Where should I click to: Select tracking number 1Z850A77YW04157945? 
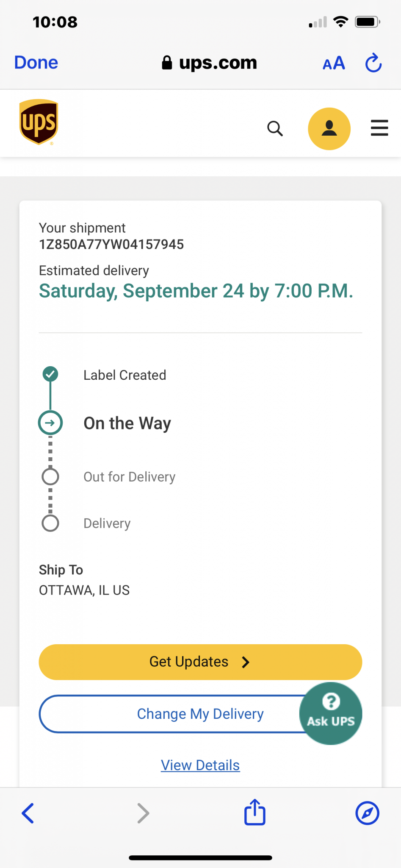coord(111,245)
